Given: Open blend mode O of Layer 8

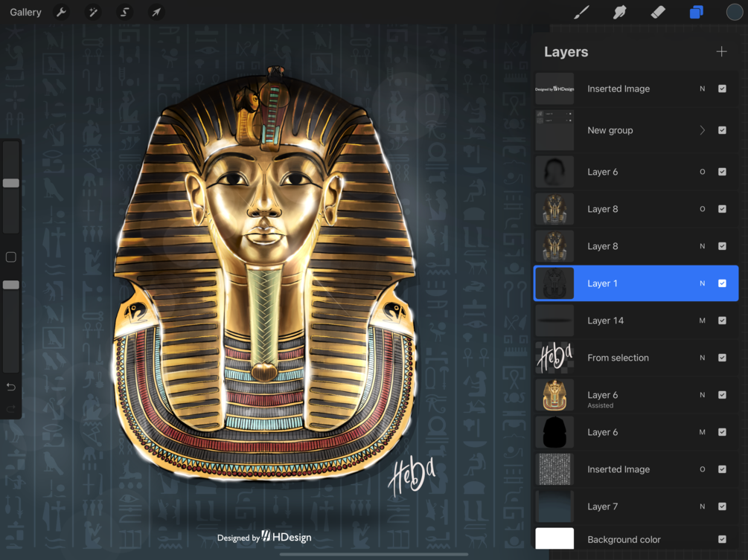Looking at the screenshot, I should pyautogui.click(x=702, y=209).
